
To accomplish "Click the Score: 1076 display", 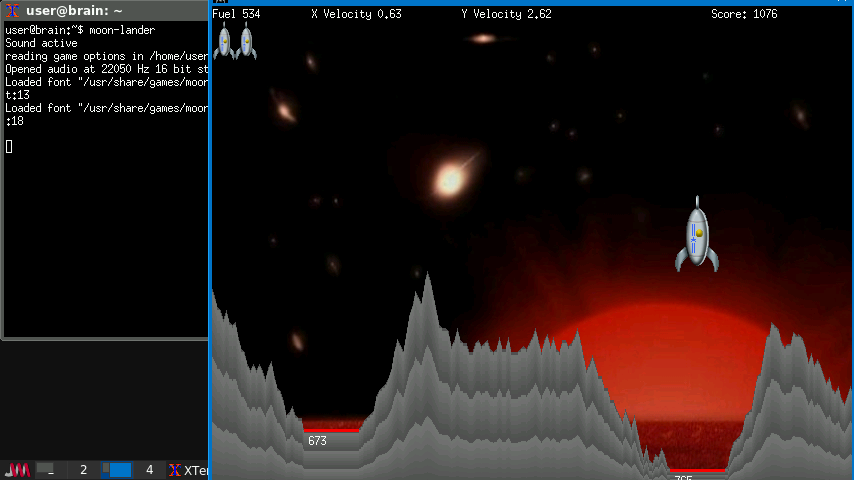I will (x=743, y=14).
